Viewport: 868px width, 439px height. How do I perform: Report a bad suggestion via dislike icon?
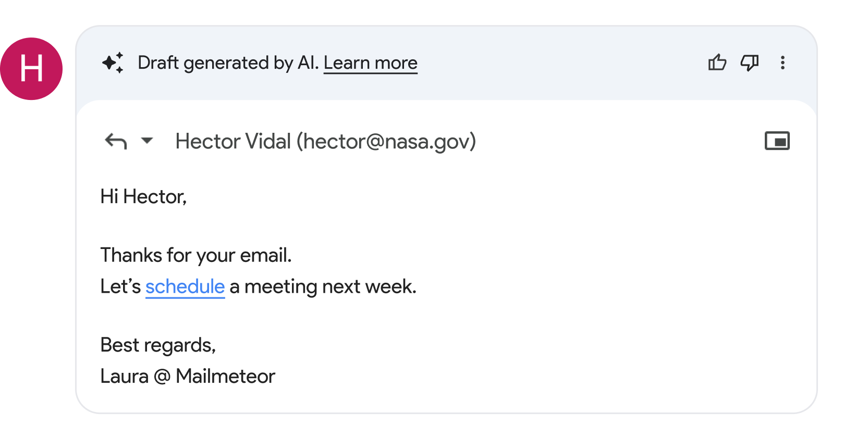click(750, 62)
